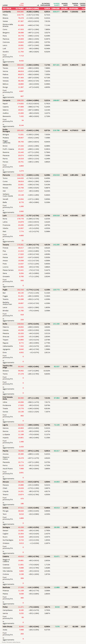This screenshot has width=86, height=644.
Task: Click the Pesaro e Urbino province name
Action: pos(6,458)
